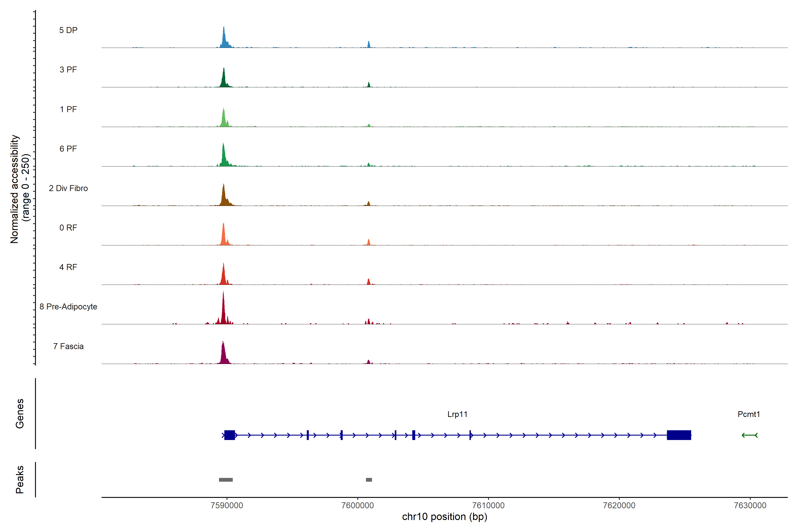Click the chr10 position (bp) axis title
The image size is (798, 532).
click(x=444, y=517)
